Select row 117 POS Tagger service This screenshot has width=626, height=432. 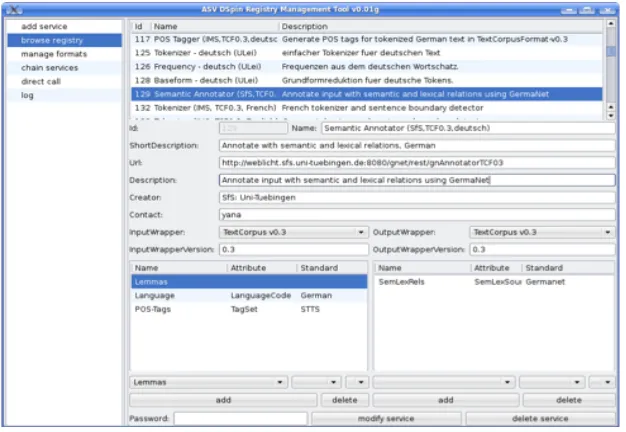(x=366, y=39)
